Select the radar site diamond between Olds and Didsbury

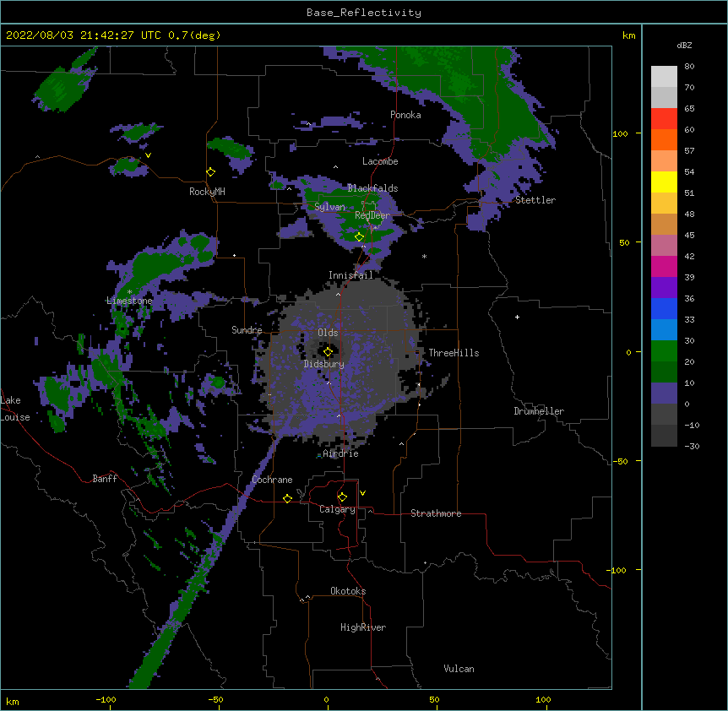click(x=328, y=352)
